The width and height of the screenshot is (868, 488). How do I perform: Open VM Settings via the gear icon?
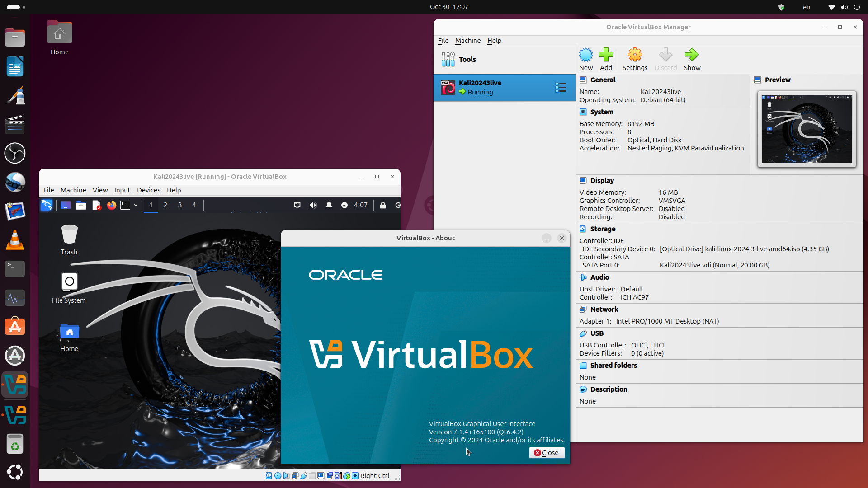pos(635,59)
